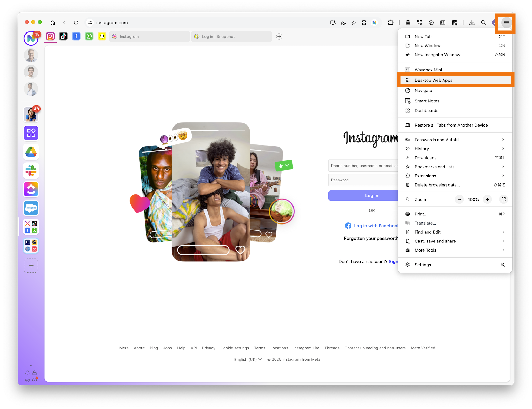Click the Log in button
Screen dimensions: 532x409
[x=363, y=196]
